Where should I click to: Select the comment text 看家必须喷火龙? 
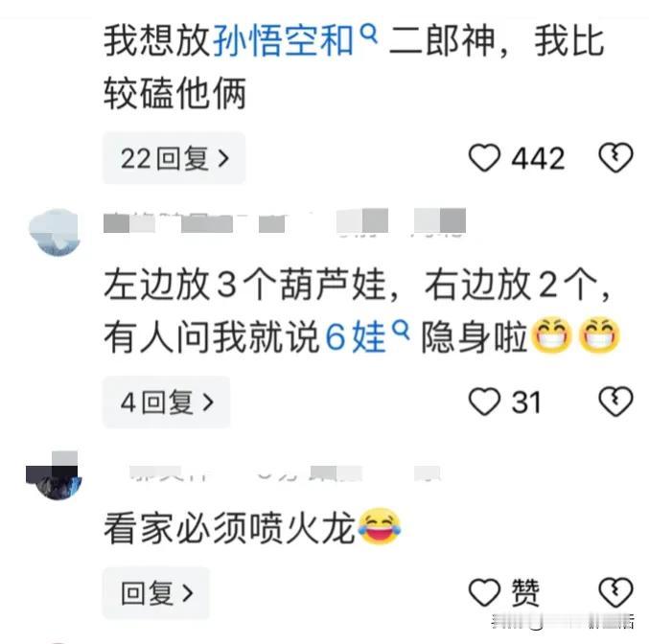[229, 528]
